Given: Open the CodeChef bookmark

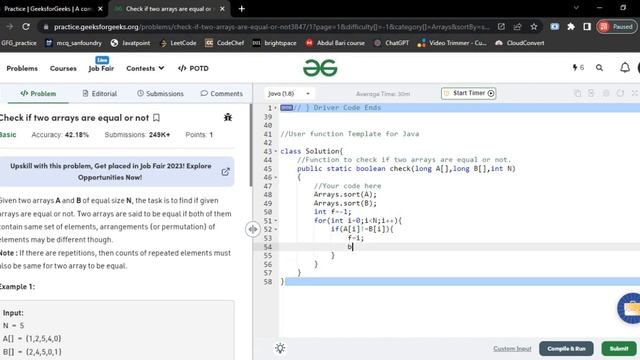Looking at the screenshot, I should click(224, 43).
